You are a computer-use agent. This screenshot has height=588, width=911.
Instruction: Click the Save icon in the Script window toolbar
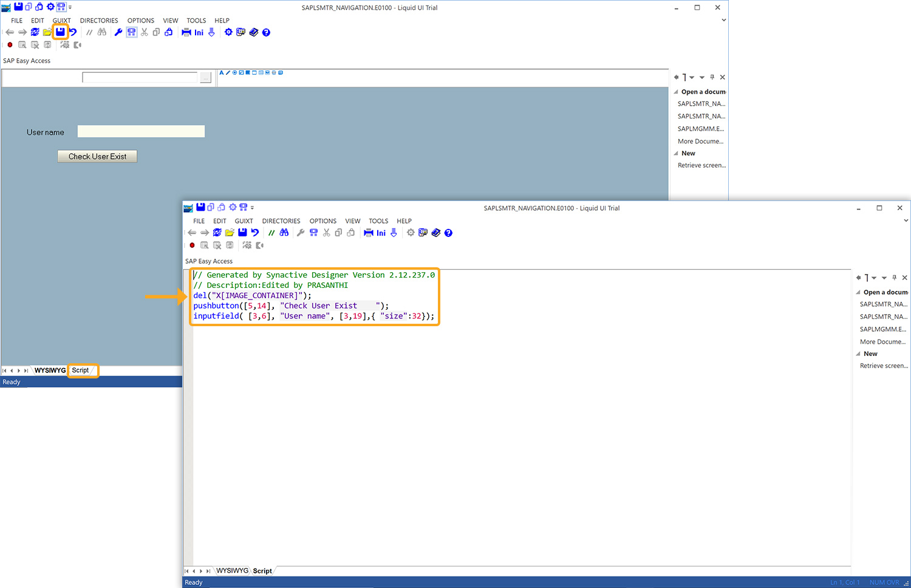click(x=242, y=233)
